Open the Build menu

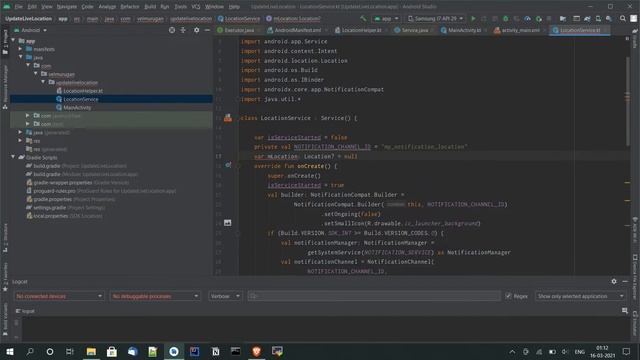tap(150, 7)
